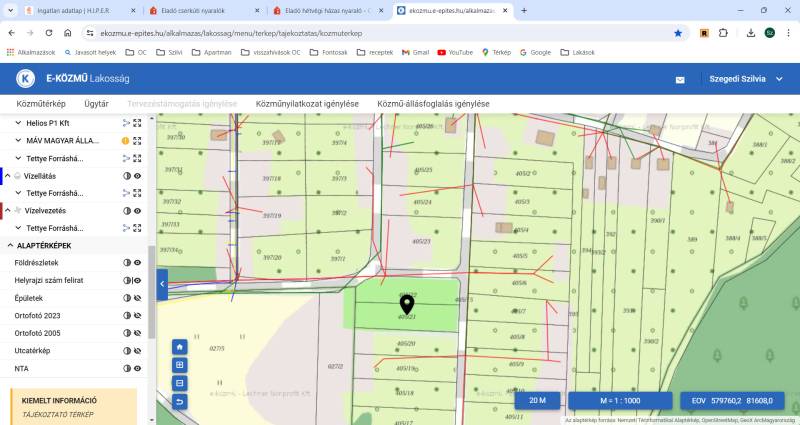Viewport: 800px width, 425px height.
Task: Open the Ügytár menu item
Action: click(x=96, y=104)
